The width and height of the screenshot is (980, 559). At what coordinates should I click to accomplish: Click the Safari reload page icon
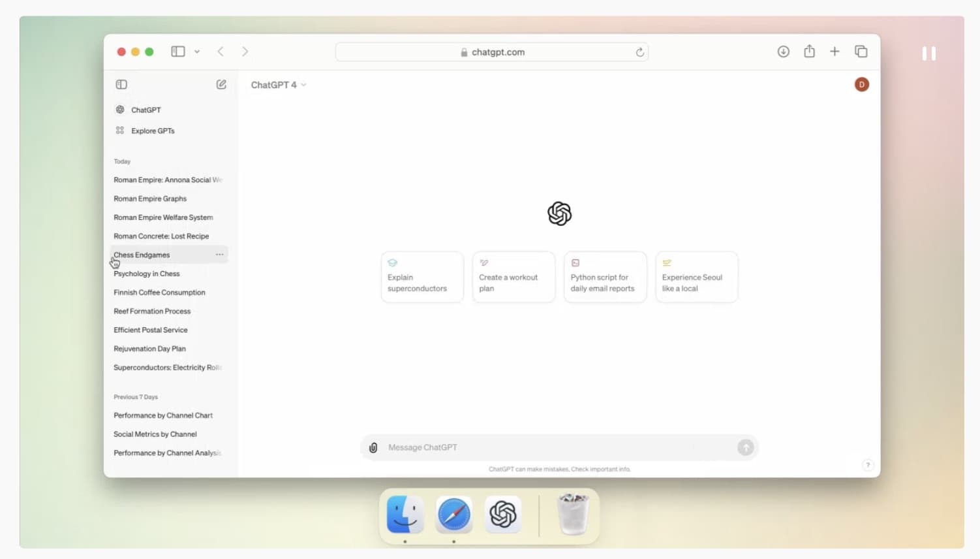click(x=639, y=52)
